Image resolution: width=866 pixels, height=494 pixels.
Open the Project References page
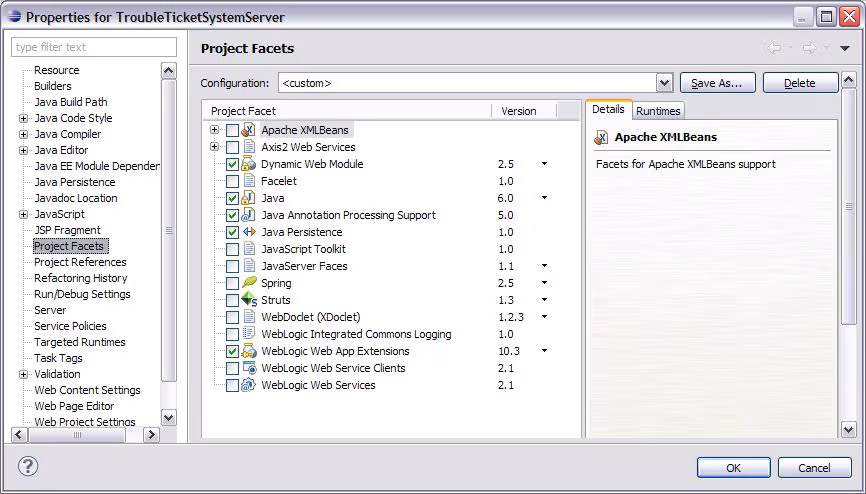click(80, 262)
